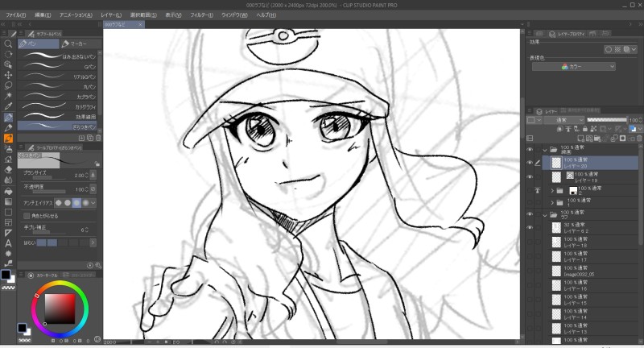Expand the folder named 2
Viewport: 644px width, 348px height.
(x=552, y=191)
